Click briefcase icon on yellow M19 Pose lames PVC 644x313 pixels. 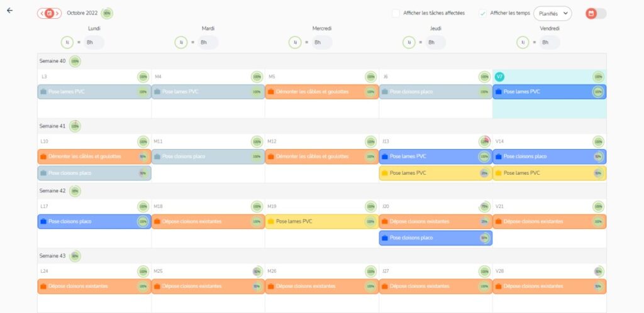coord(271,221)
